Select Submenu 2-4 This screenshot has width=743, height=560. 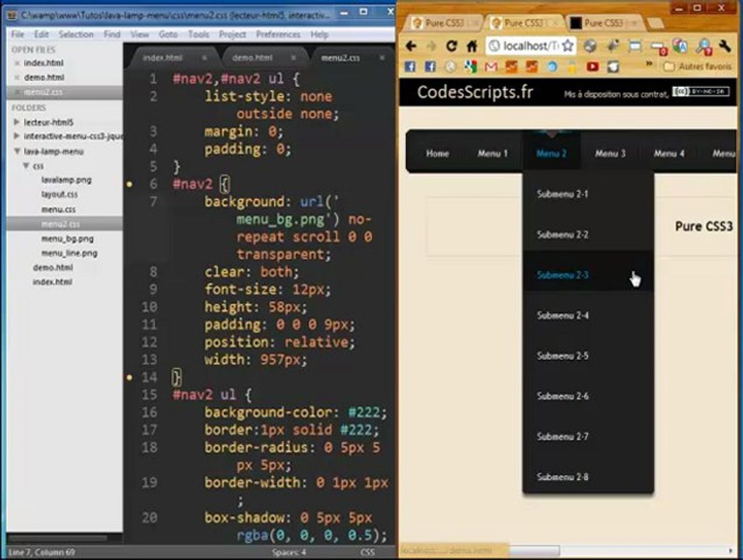pos(588,315)
